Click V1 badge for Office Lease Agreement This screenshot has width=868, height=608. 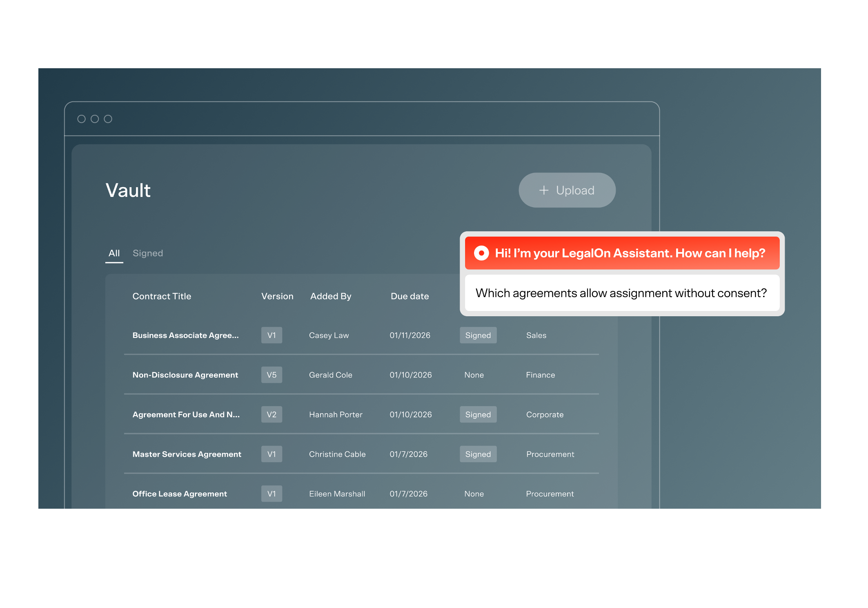coord(272,494)
